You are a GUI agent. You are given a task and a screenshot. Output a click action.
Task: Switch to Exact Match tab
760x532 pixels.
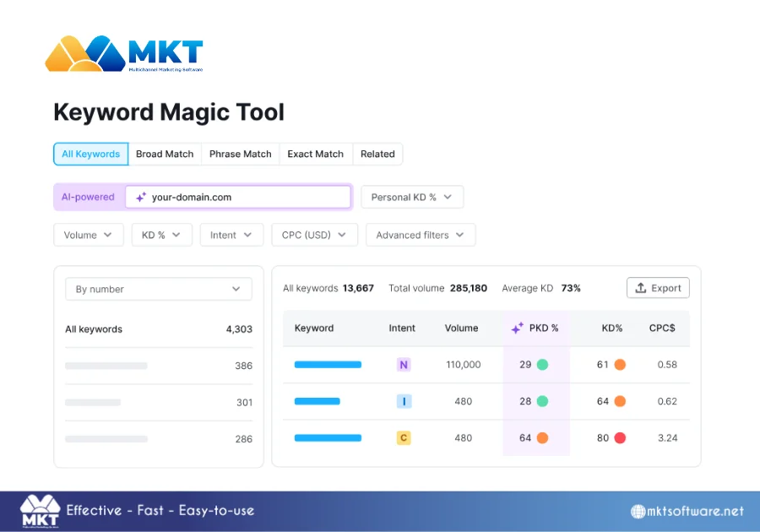(316, 154)
